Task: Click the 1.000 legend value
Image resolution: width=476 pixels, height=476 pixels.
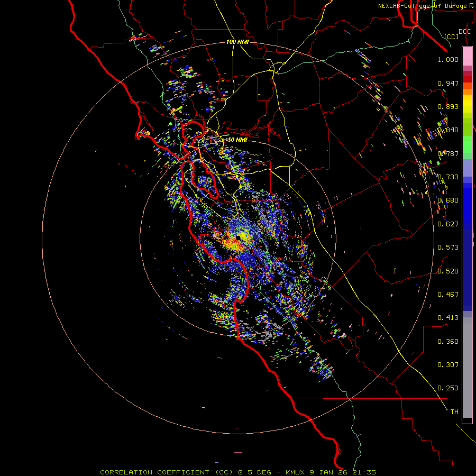Action: (448, 59)
